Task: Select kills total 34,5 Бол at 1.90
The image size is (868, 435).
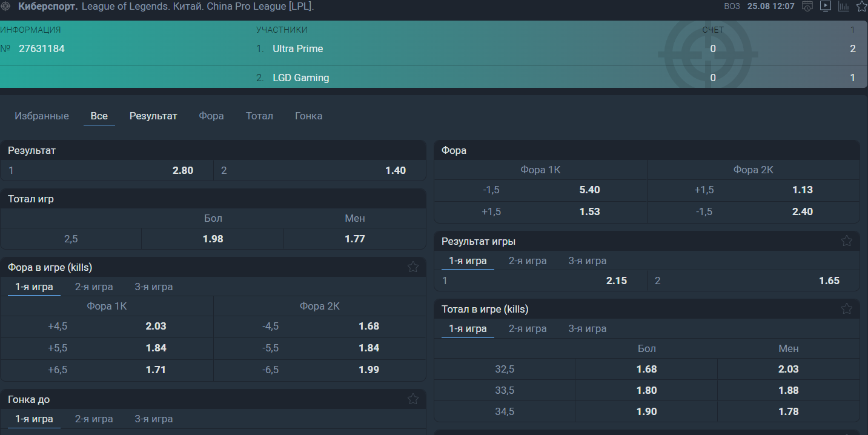Action: click(646, 411)
